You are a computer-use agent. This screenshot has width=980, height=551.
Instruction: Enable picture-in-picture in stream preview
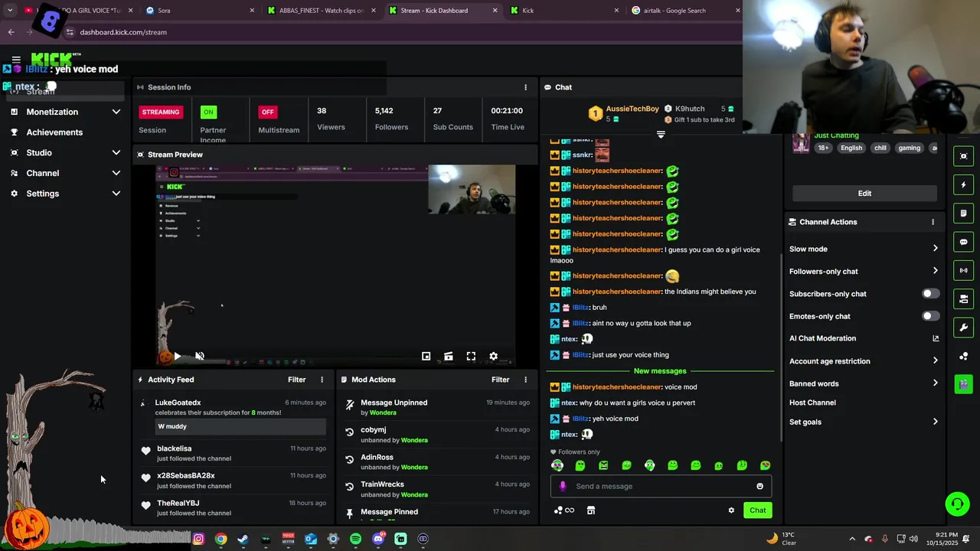[426, 356]
